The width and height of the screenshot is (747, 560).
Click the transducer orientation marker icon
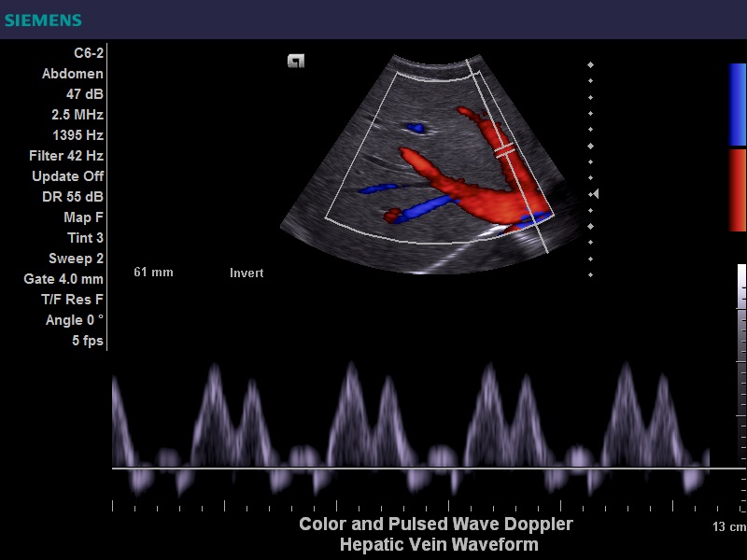point(296,62)
